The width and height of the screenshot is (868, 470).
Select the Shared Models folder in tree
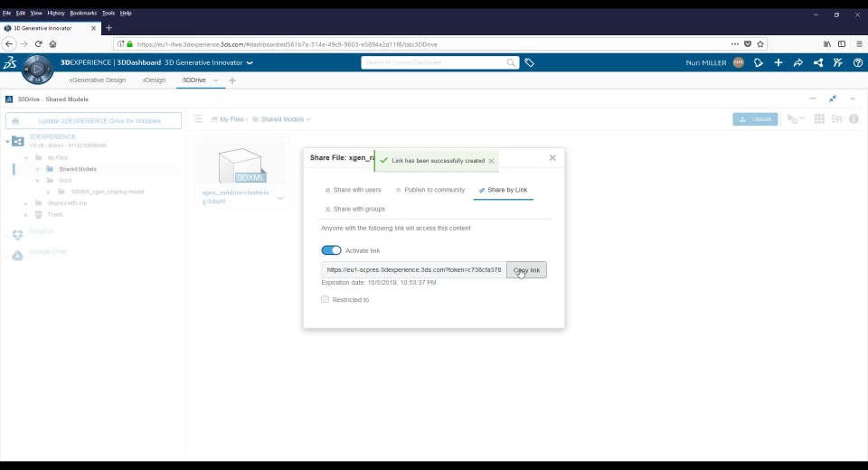pyautogui.click(x=78, y=169)
